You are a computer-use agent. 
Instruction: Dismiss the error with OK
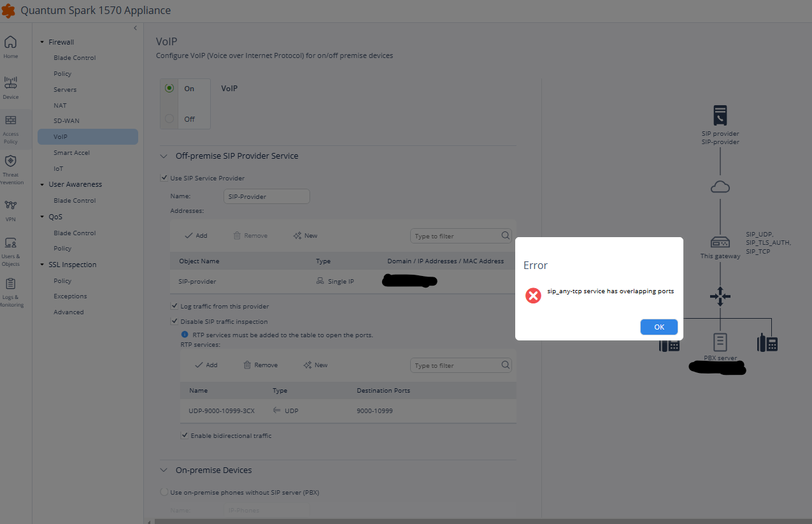coord(659,326)
